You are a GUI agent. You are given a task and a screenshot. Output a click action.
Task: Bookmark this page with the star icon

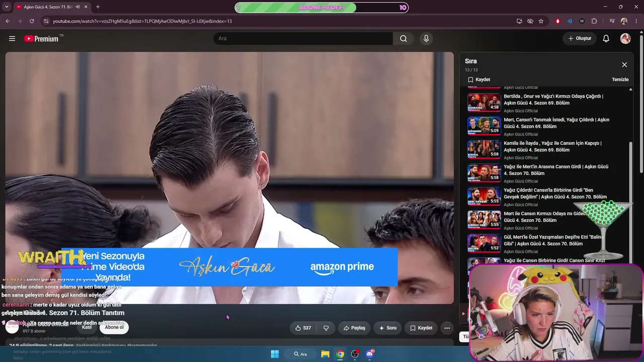(x=541, y=21)
